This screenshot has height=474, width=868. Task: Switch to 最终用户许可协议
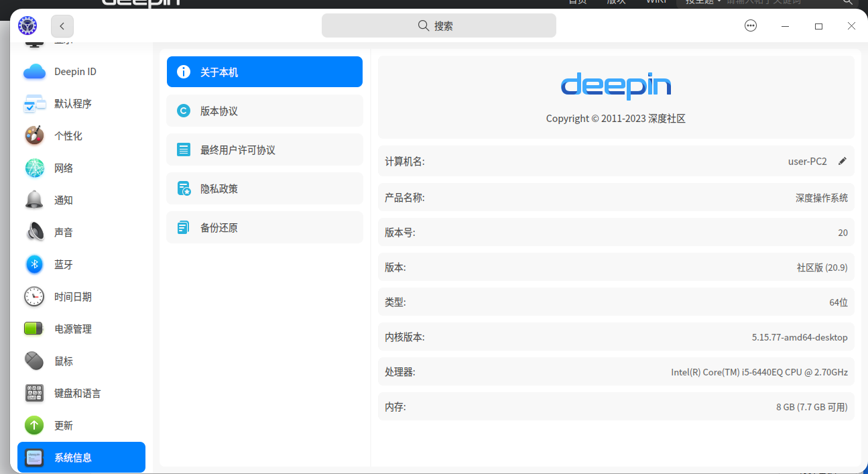click(265, 150)
